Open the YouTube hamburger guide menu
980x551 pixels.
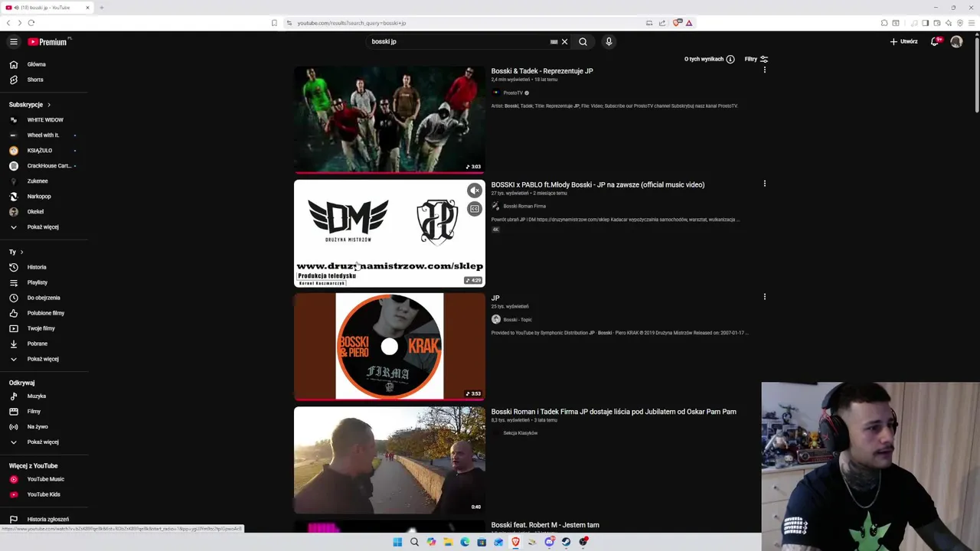(14, 42)
